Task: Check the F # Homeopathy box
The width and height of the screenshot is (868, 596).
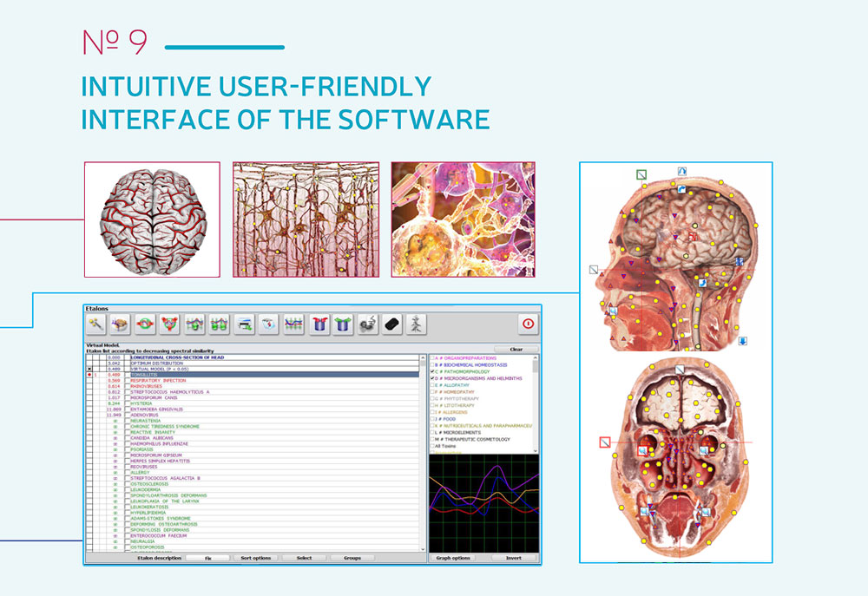Action: coord(432,392)
